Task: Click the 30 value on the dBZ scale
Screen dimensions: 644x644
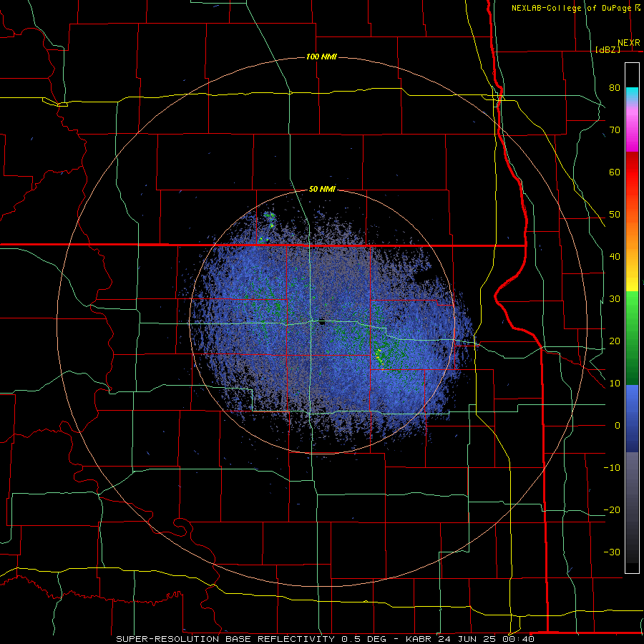Action: tap(615, 299)
